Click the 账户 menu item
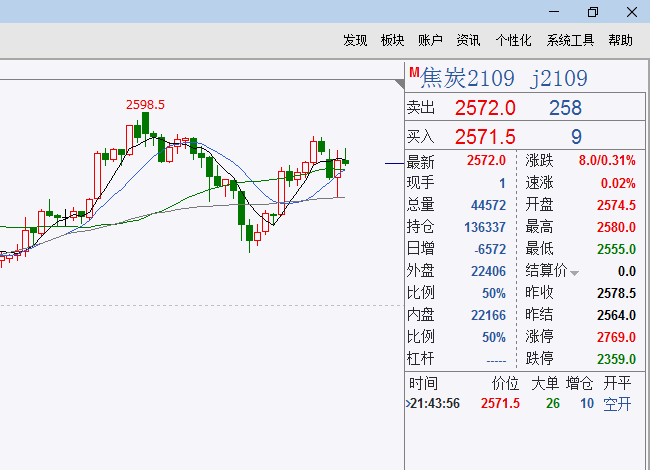 [x=430, y=40]
